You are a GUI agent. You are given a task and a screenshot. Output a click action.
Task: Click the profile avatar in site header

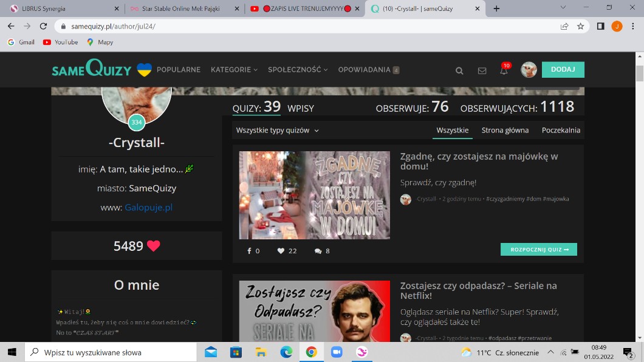529,70
